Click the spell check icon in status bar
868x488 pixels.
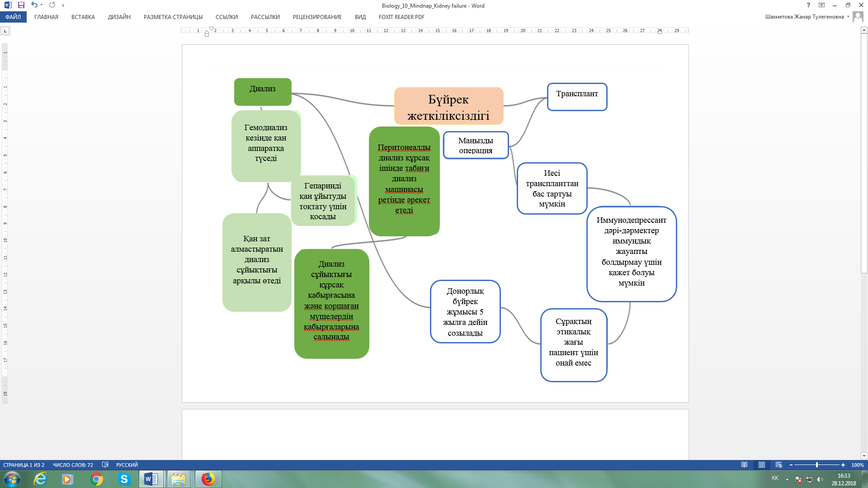(x=105, y=465)
